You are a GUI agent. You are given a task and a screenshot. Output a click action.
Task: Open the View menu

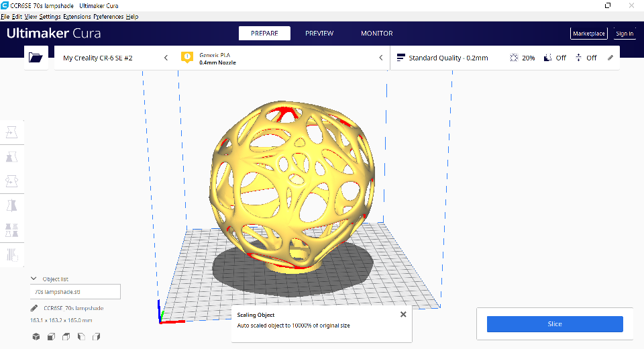click(x=30, y=16)
